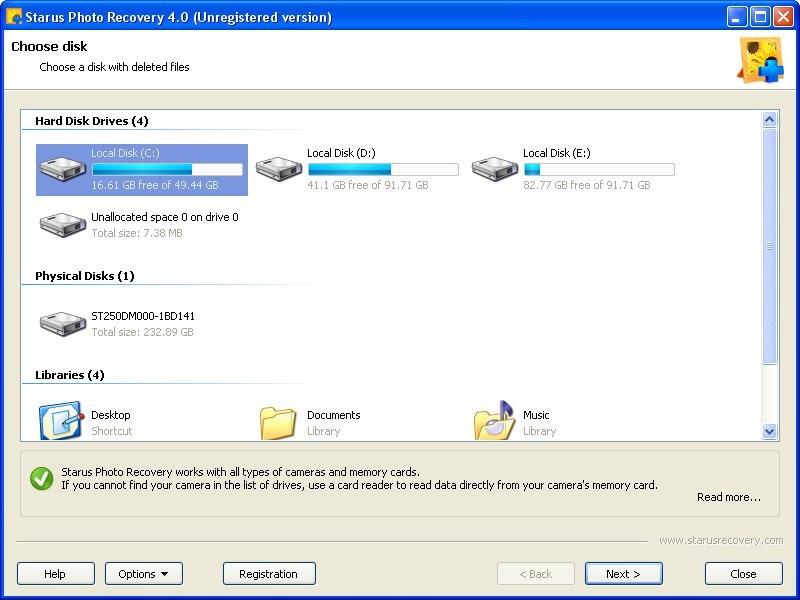Click the 'Music' library label

point(536,415)
